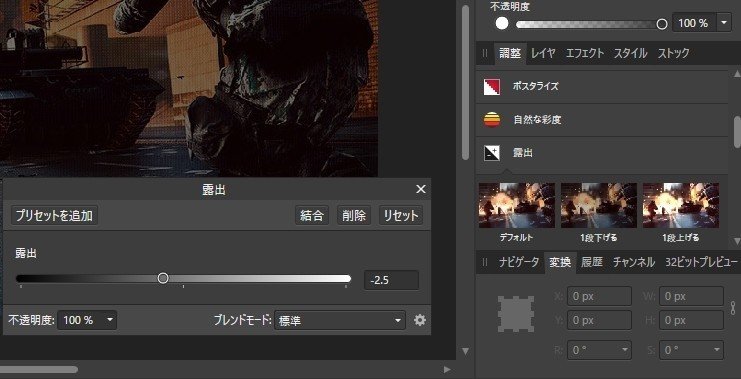Click the adjustments panel scroll down arrow
The height and width of the screenshot is (379, 741).
coord(737,241)
